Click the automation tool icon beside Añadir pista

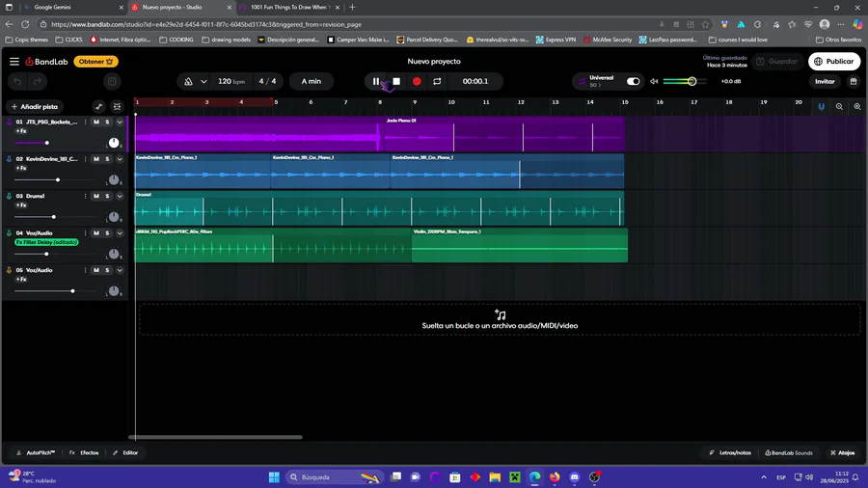coord(98,106)
